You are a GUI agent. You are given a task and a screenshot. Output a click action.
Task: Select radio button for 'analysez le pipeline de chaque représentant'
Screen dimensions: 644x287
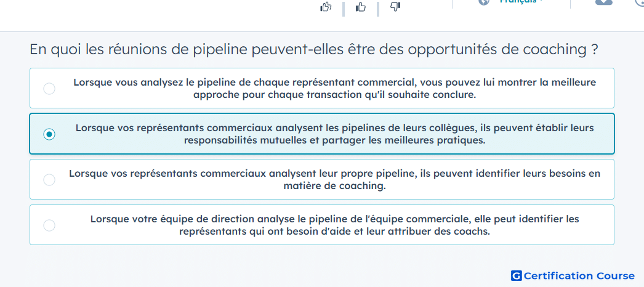click(x=49, y=89)
